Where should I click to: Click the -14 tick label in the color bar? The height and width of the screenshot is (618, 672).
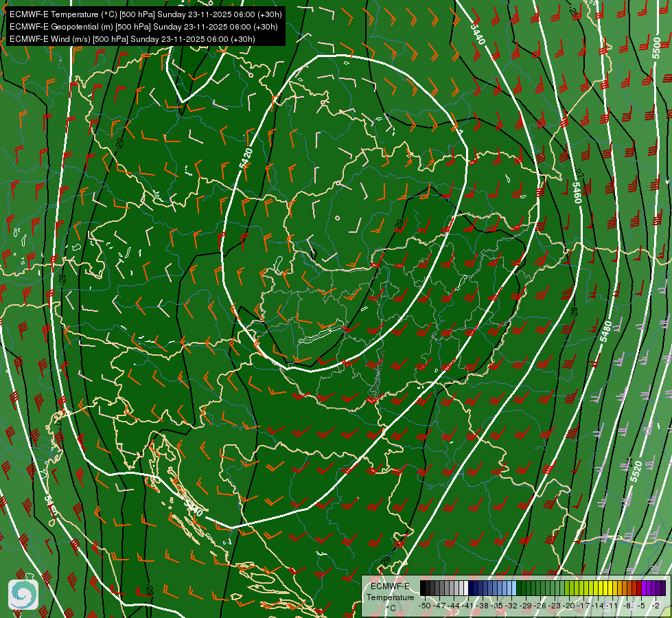pyautogui.click(x=599, y=606)
